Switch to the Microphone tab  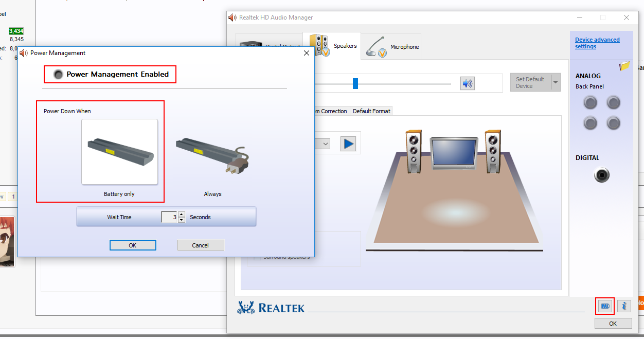tap(391, 46)
